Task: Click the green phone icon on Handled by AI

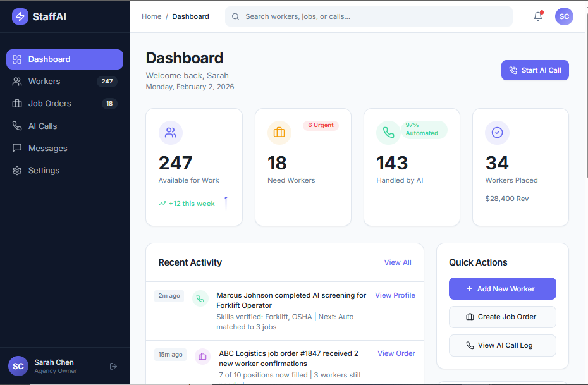Action: (x=388, y=133)
